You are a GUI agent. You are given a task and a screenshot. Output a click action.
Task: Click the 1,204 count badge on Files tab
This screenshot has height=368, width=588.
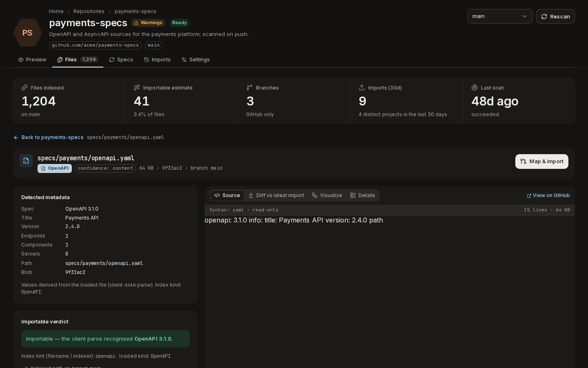(89, 60)
